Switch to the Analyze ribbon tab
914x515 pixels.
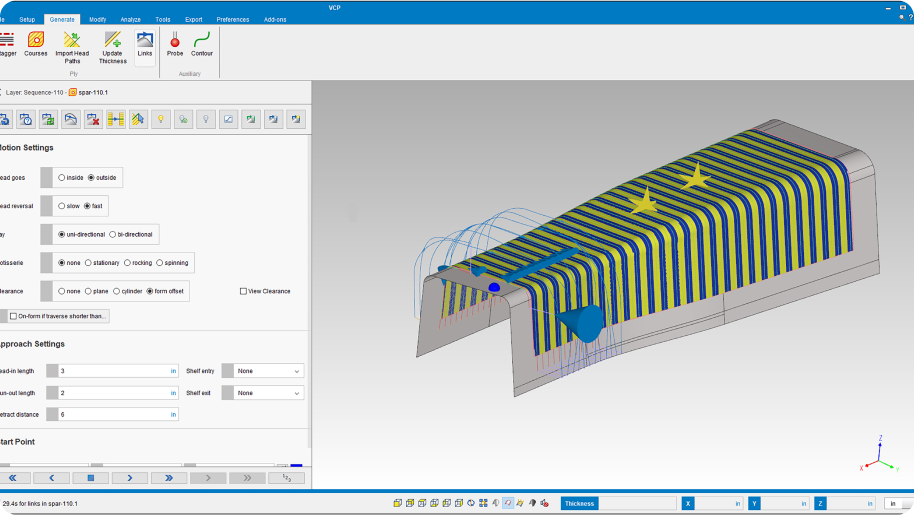(130, 19)
